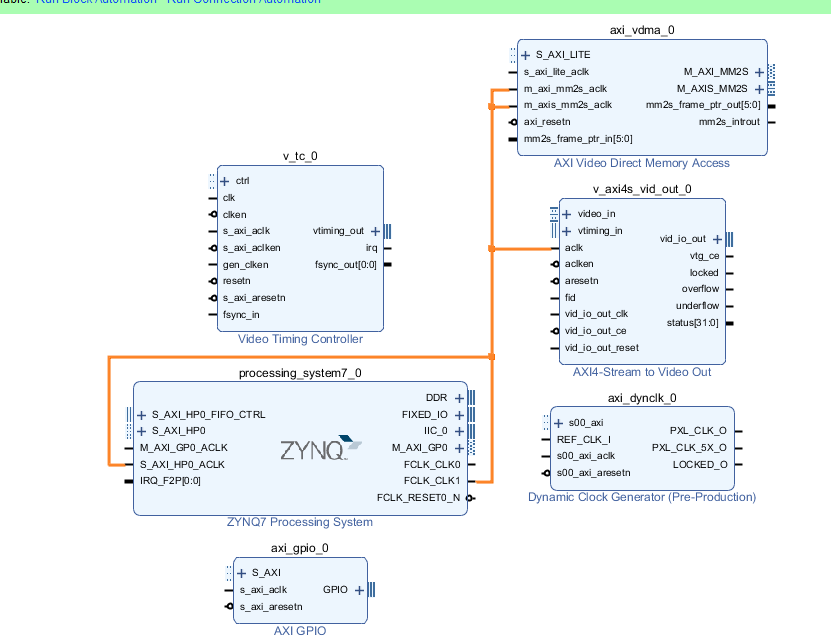The height and width of the screenshot is (641, 831).
Task: Expand the FIXED_IO interface on the ZYNQ block
Action: point(459,415)
